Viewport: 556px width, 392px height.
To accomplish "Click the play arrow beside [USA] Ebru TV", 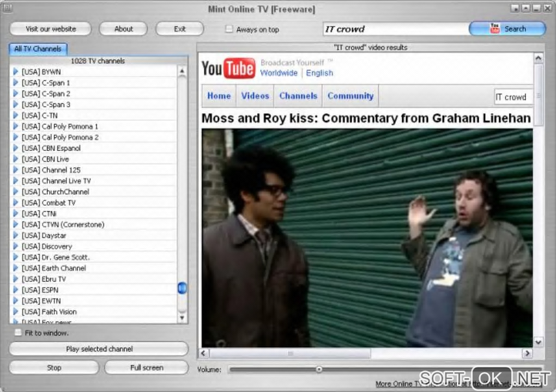I will pyautogui.click(x=15, y=279).
